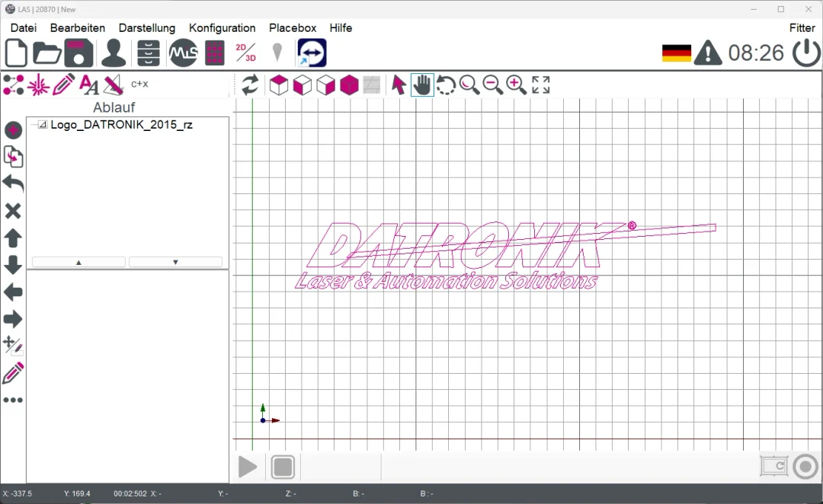
Task: Click the save file floppy disk icon
Action: [78, 53]
